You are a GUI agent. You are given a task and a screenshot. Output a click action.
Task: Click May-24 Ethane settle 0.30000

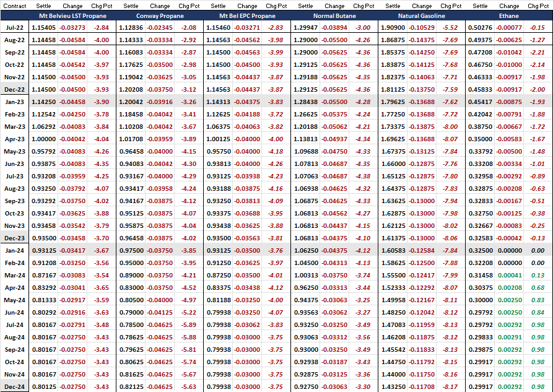pyautogui.click(x=480, y=300)
